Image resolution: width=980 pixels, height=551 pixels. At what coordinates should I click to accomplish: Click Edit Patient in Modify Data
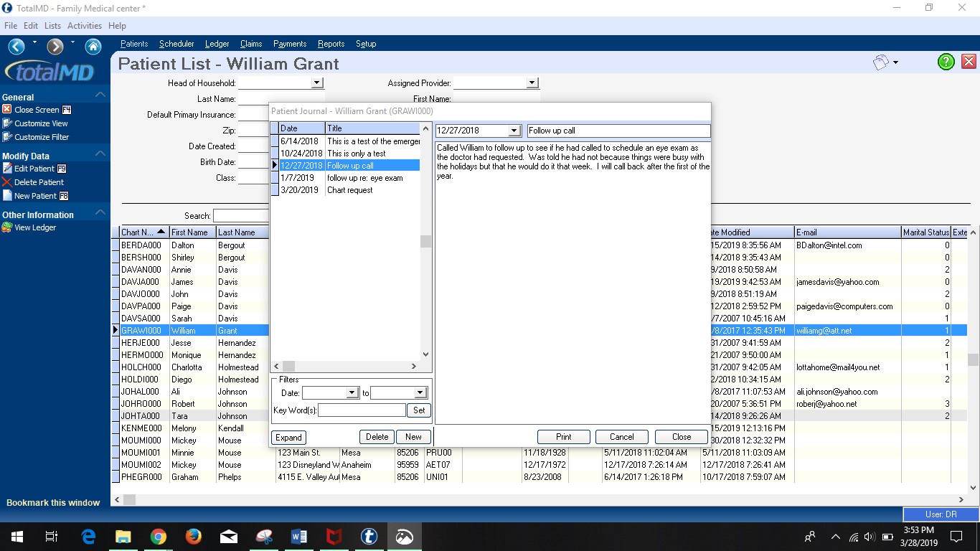34,169
